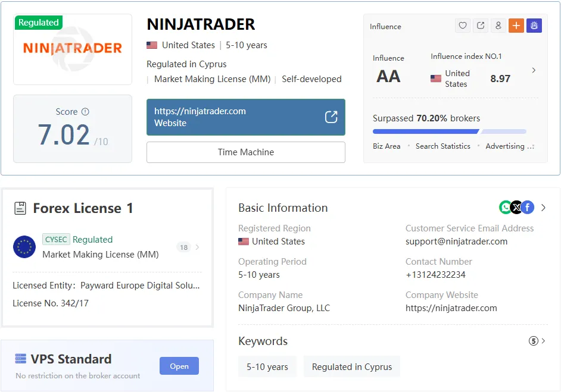Click the Regulated in Cyprus keyword tag
561x392 pixels.
pos(352,366)
